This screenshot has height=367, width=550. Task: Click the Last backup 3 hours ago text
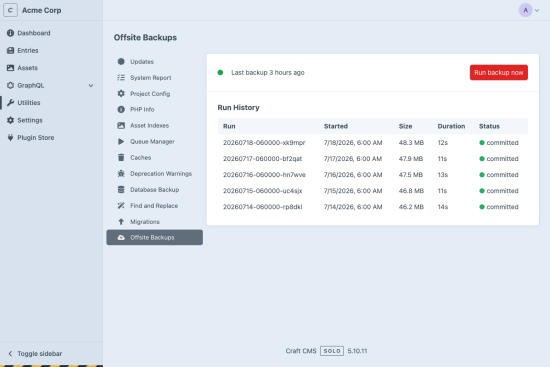(268, 73)
